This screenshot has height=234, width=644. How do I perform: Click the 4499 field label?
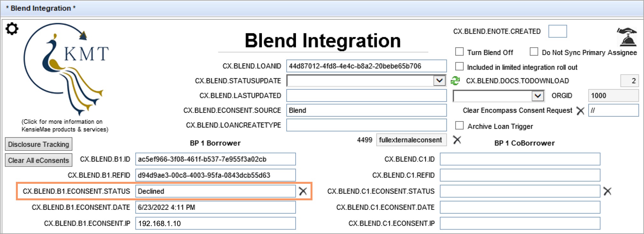coord(365,140)
